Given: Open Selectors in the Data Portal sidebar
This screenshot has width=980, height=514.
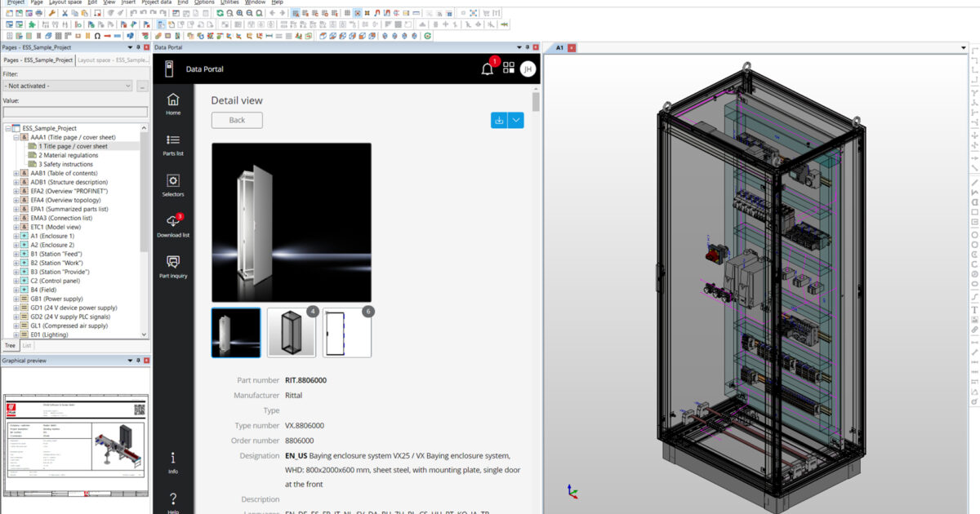Looking at the screenshot, I should tap(172, 183).
